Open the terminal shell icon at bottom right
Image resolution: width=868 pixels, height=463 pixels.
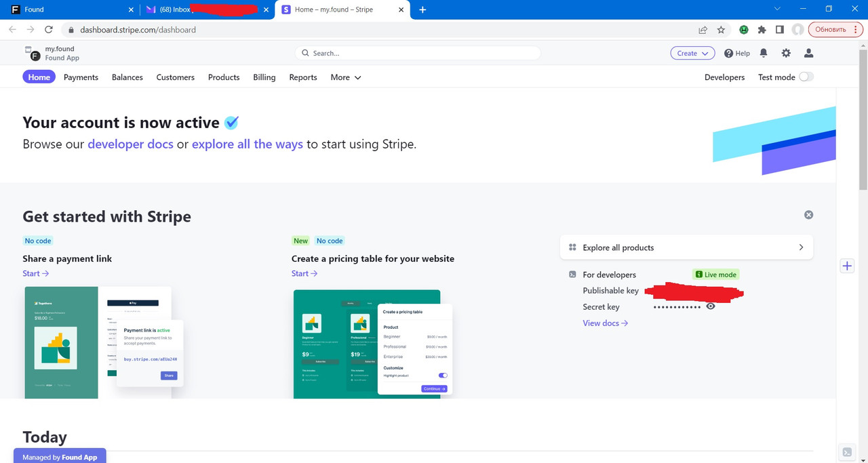pyautogui.click(x=847, y=452)
